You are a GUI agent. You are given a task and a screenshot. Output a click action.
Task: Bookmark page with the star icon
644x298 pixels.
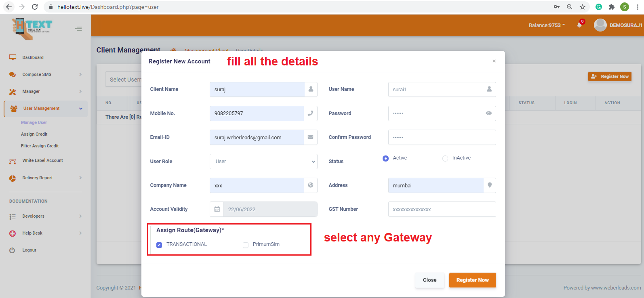coord(582,7)
